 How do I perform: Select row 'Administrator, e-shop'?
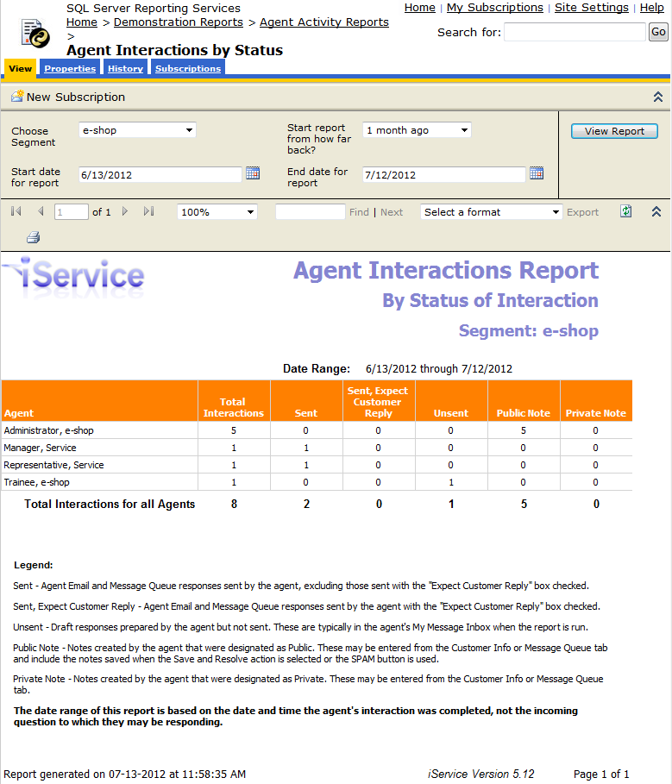click(317, 430)
